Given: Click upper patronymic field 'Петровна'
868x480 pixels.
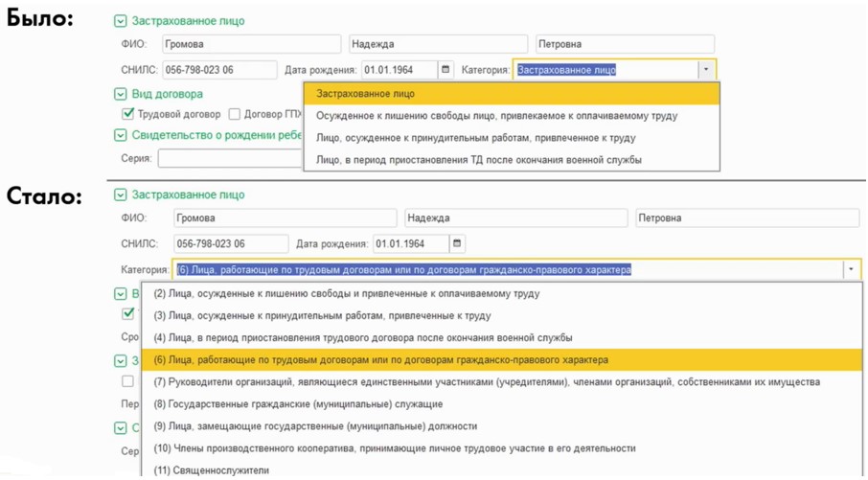Looking at the screenshot, I should (x=625, y=44).
